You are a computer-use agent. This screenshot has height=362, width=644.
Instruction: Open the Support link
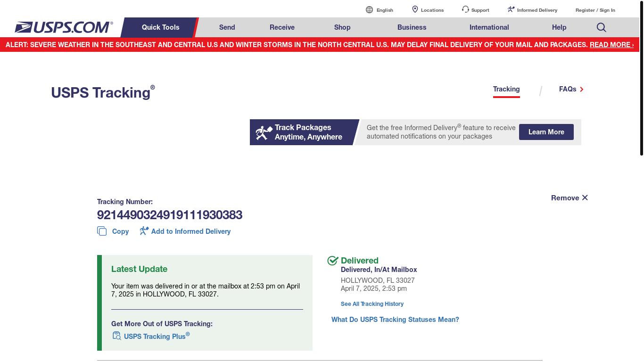480,10
